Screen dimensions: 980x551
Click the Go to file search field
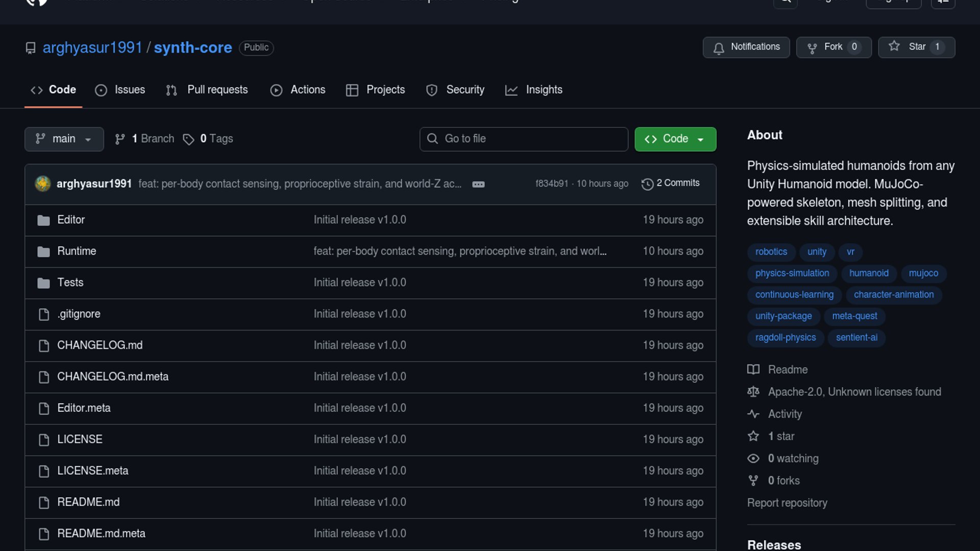point(524,139)
